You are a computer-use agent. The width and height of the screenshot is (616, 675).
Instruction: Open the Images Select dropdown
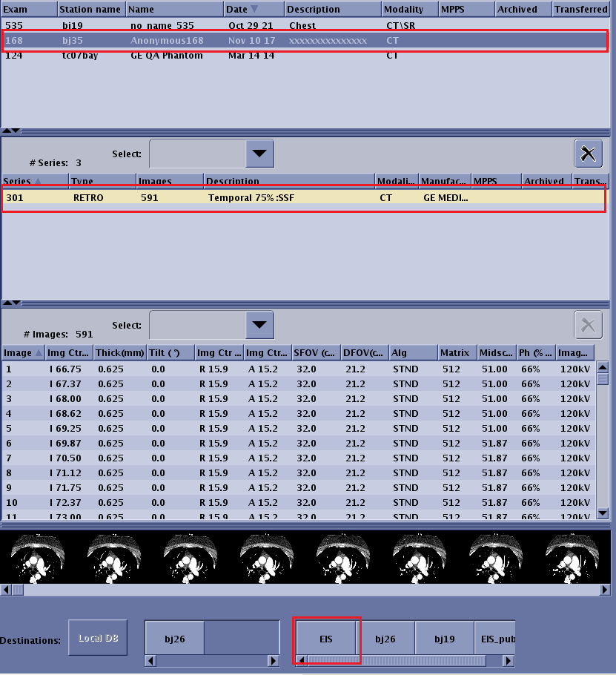click(x=259, y=325)
